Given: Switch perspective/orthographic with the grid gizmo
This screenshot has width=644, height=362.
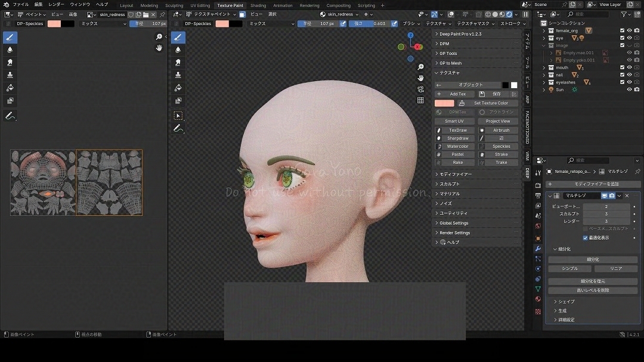Looking at the screenshot, I should [x=420, y=100].
